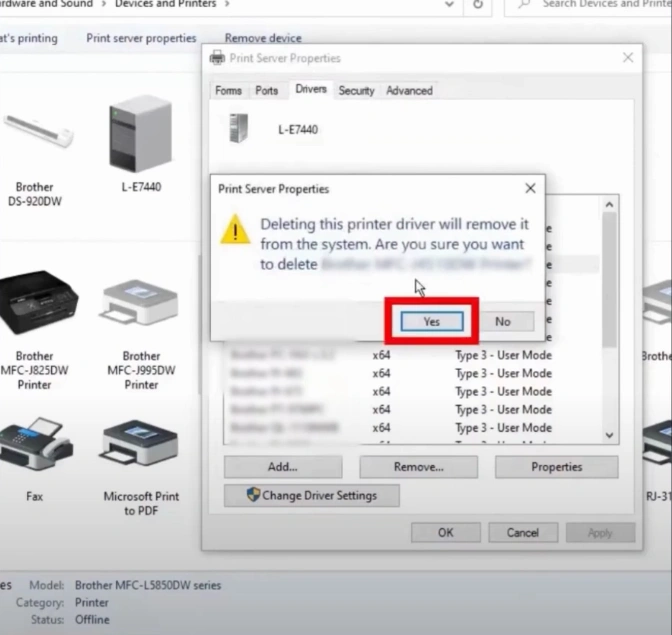Screen dimensions: 672x635
Task: Select Microsoft Print to PDF icon
Action: click(141, 450)
